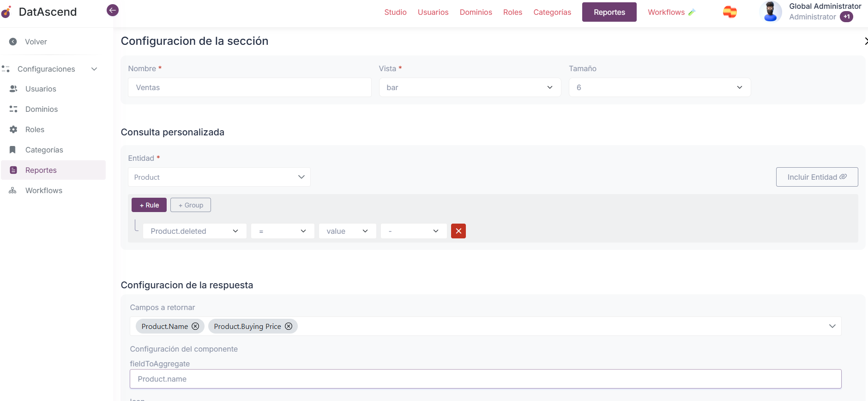Add a new rule with + Rule
Viewport: 868px width, 401px height.
[149, 205]
